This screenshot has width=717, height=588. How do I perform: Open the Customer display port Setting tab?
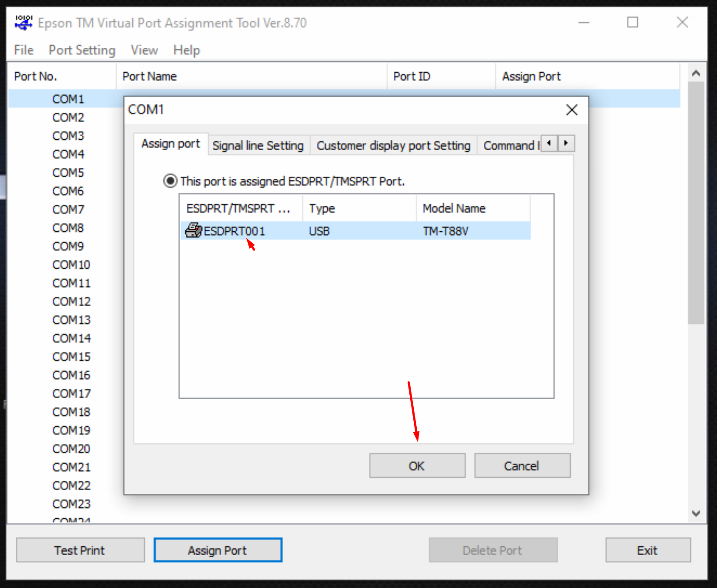394,145
